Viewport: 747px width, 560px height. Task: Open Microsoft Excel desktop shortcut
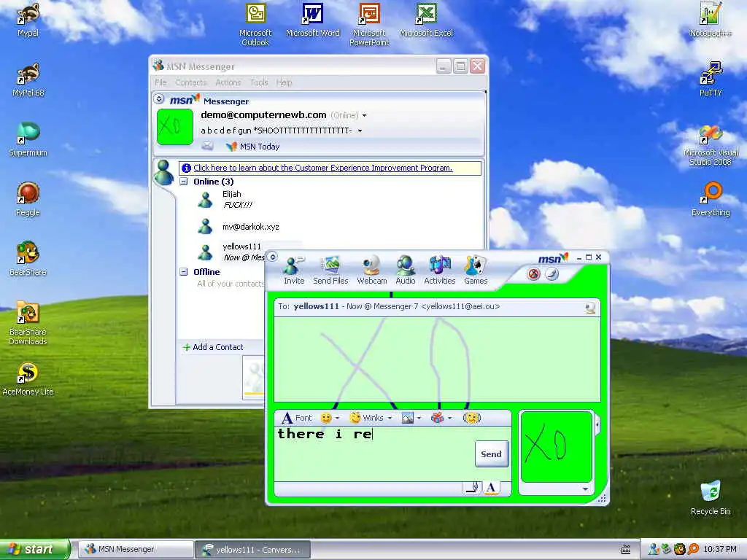[x=426, y=20]
